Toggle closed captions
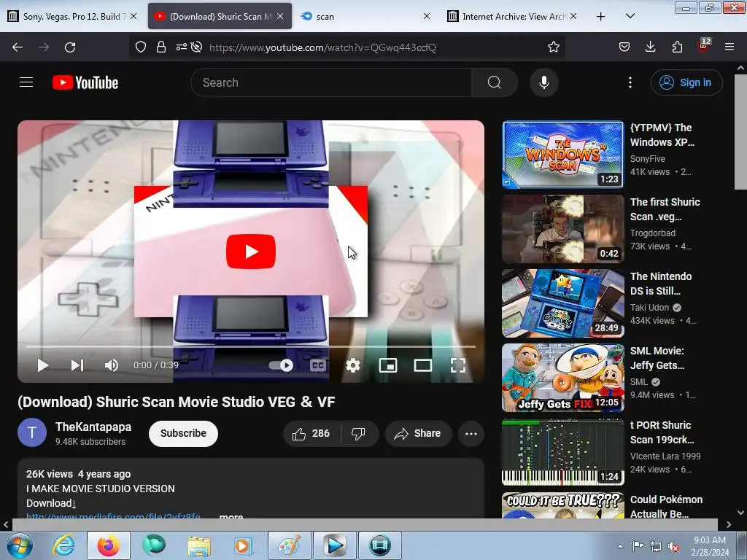747x560 pixels. click(x=318, y=365)
